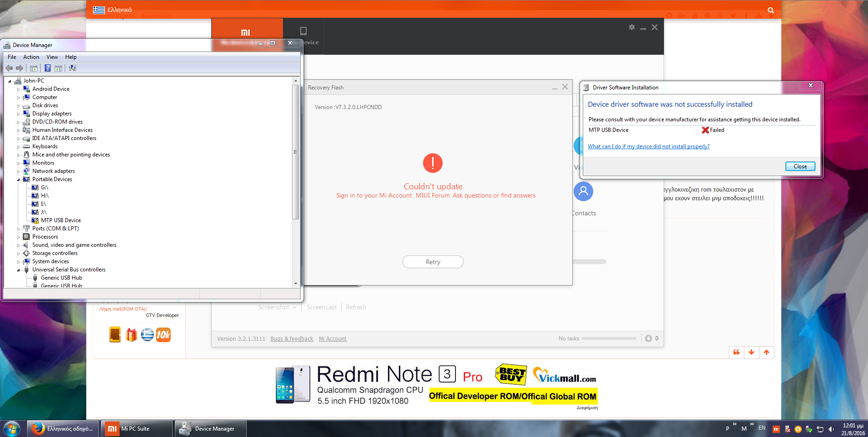Click the volume speaker icon in system tray

coord(831,429)
